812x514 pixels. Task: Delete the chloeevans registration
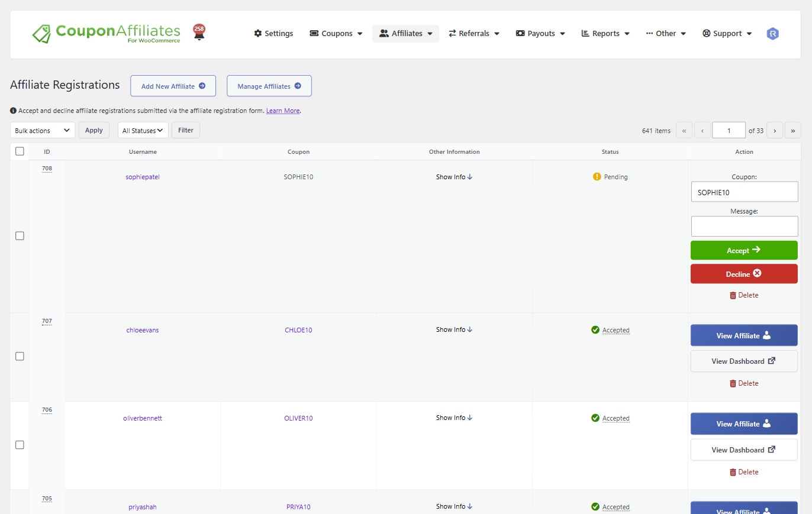744,383
